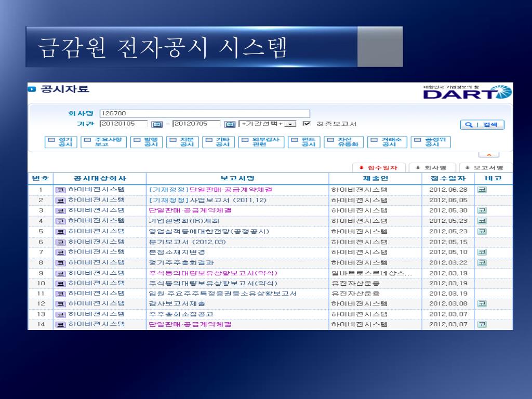Check the 펀드공시 filter checkbox
This screenshot has height=399, width=532.
(x=295, y=140)
